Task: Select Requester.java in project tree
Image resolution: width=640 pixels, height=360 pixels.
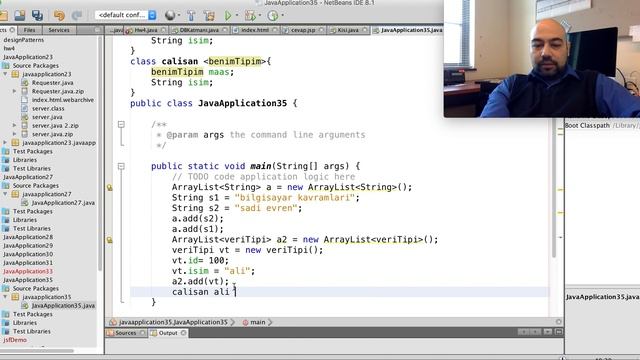Action: (53, 83)
